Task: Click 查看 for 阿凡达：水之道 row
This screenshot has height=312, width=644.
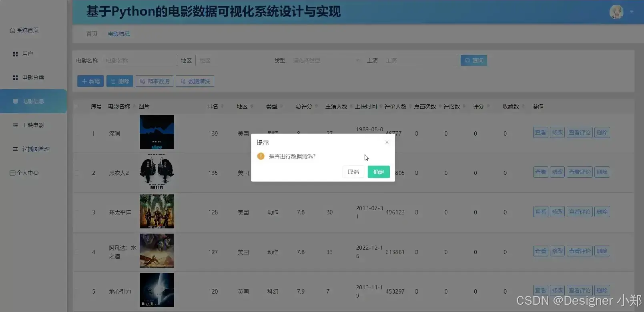Action: click(x=540, y=251)
